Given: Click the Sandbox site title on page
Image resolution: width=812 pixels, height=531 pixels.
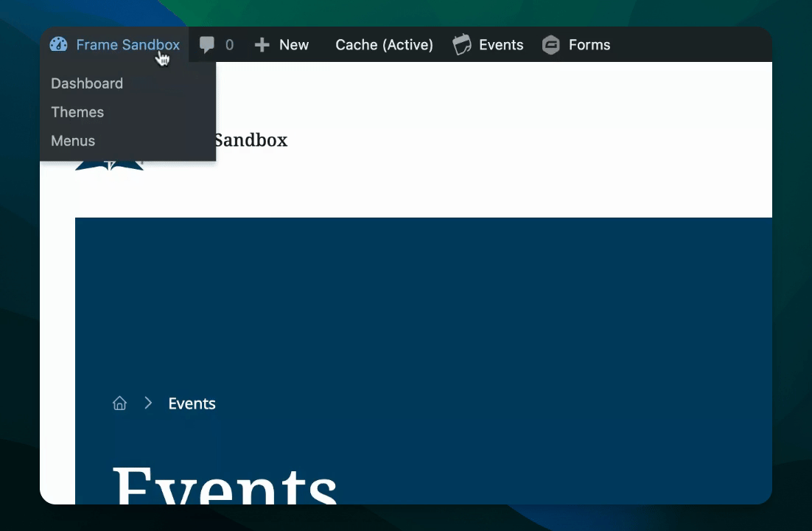Looking at the screenshot, I should 251,140.
